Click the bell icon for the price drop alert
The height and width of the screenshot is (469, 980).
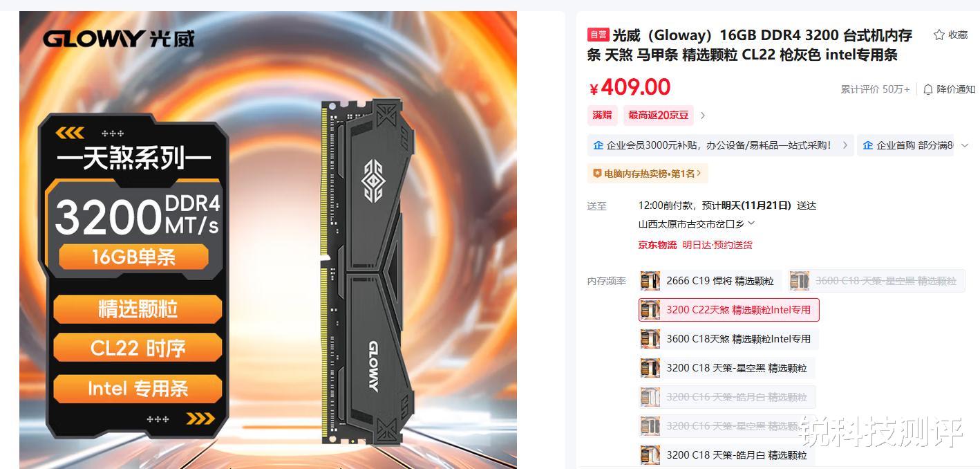point(928,89)
